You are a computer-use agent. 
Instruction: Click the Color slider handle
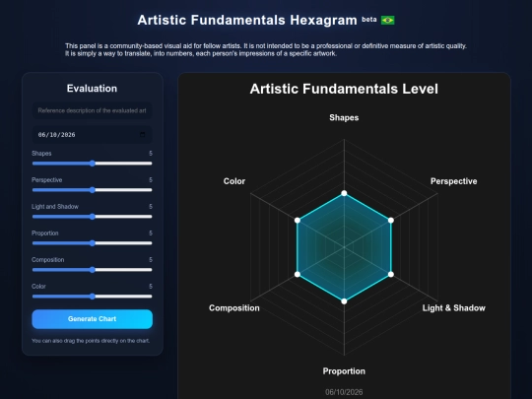pos(93,297)
